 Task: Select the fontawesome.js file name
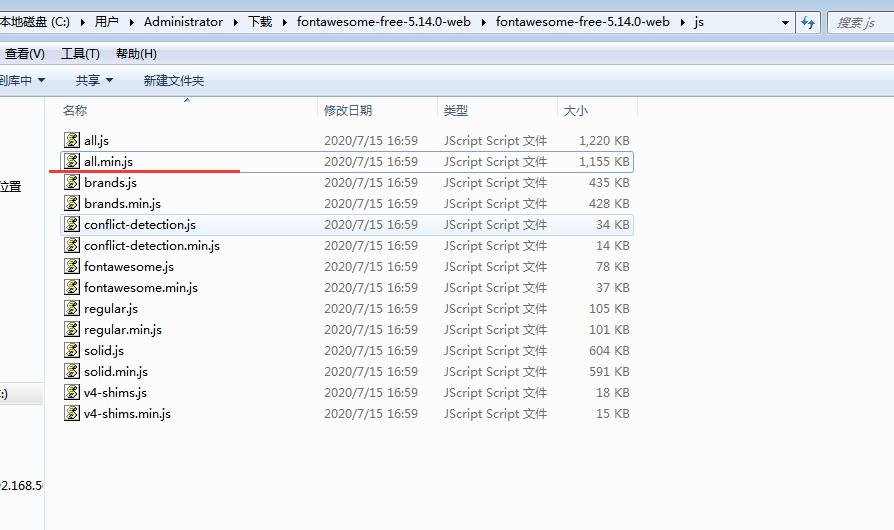click(129, 267)
